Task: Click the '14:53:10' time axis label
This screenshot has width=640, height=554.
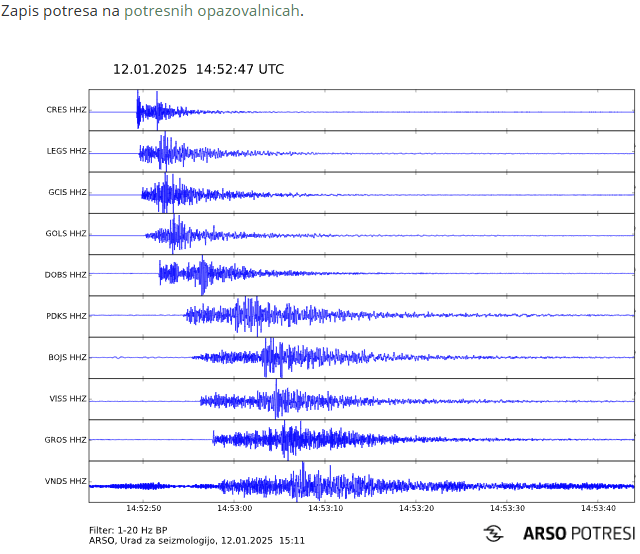Action: point(325,508)
